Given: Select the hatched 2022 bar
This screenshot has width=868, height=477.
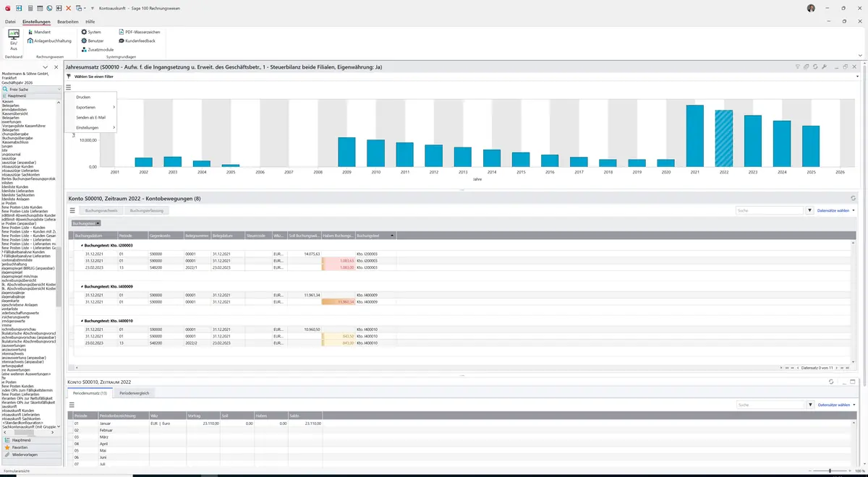Looking at the screenshot, I should point(724,139).
